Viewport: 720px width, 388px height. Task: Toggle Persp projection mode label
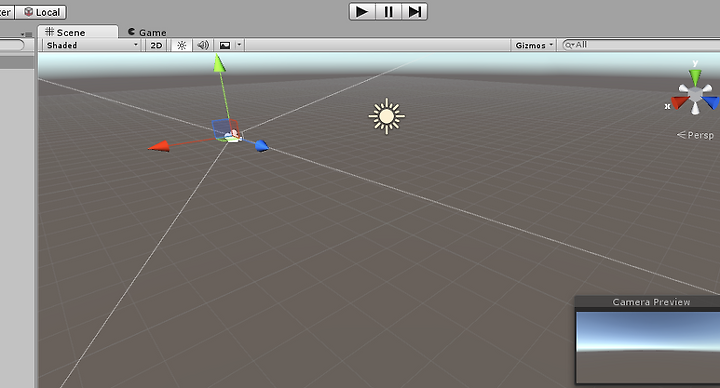click(696, 135)
